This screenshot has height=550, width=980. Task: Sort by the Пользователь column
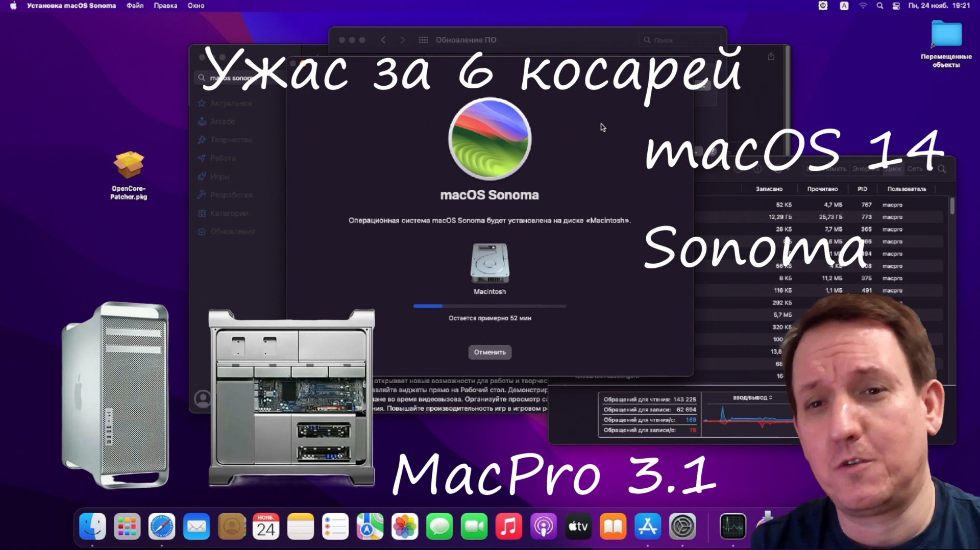906,189
